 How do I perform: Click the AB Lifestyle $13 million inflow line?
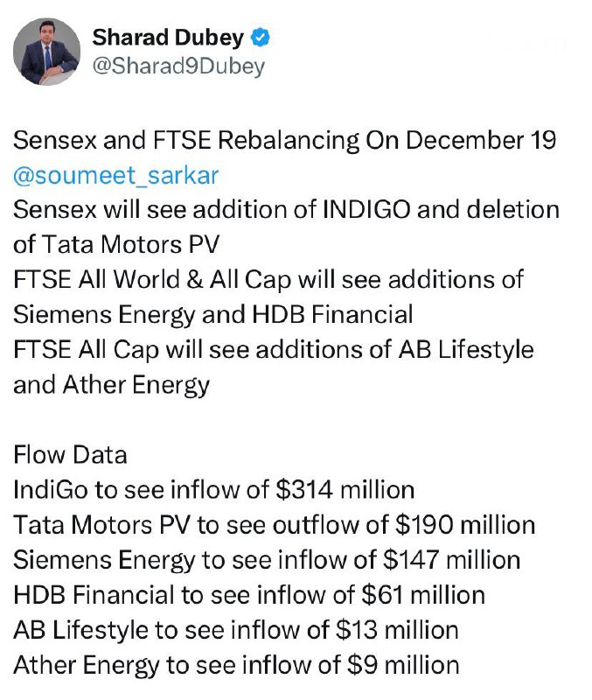[x=236, y=629]
